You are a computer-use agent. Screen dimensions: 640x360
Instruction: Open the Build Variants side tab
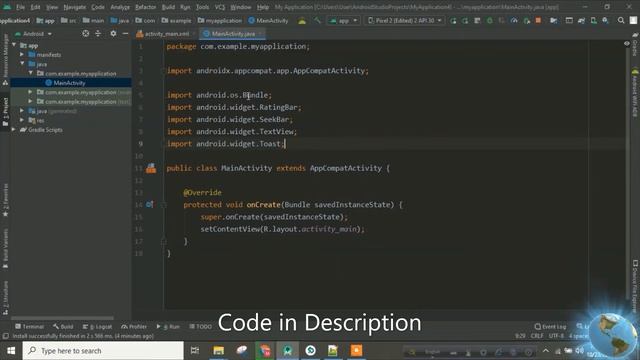5,248
